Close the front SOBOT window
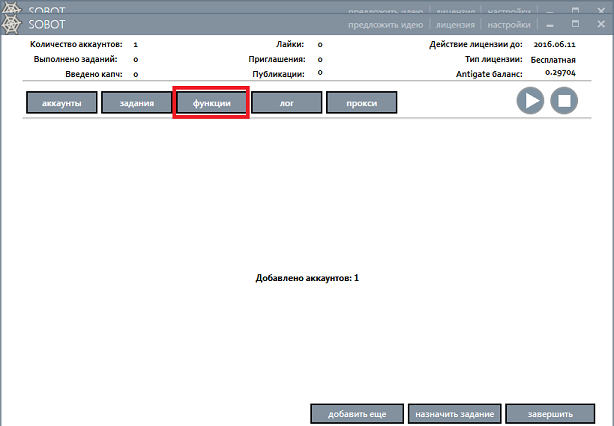This screenshot has width=614, height=426. (600, 23)
